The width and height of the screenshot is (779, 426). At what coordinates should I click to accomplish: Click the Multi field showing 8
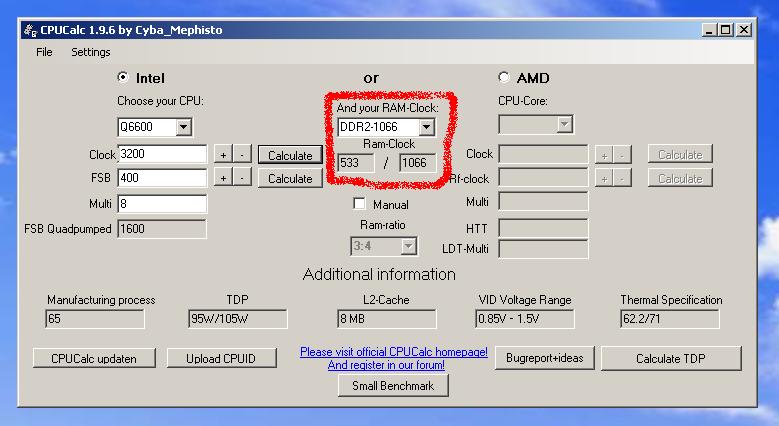[x=162, y=203]
